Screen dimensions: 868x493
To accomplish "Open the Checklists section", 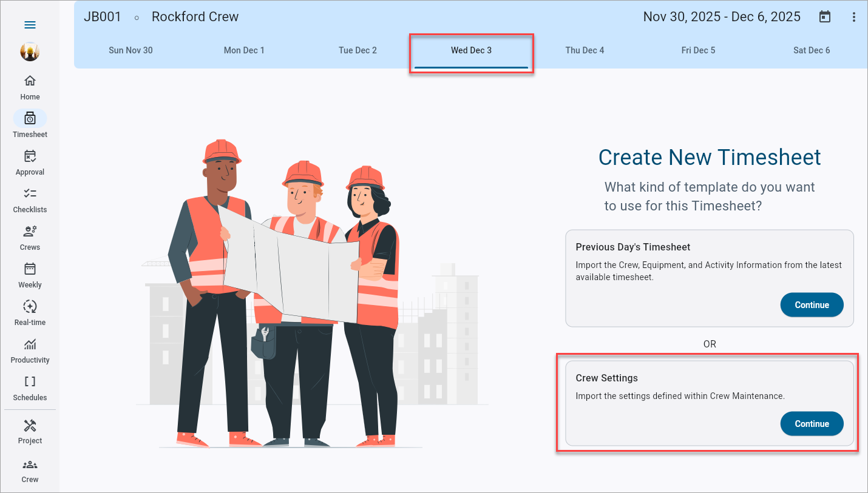I will coord(30,198).
